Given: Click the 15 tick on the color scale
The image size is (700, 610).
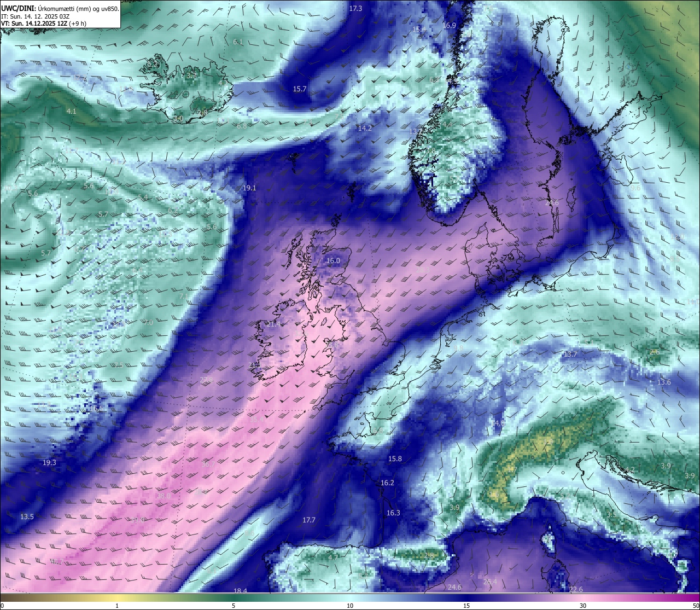Looking at the screenshot, I should (x=466, y=606).
